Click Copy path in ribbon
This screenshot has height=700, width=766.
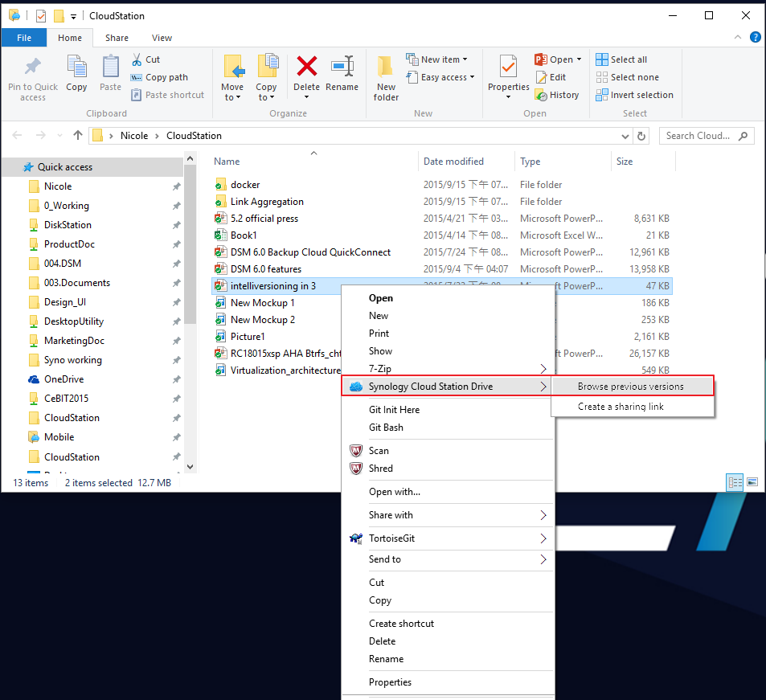tap(159, 77)
